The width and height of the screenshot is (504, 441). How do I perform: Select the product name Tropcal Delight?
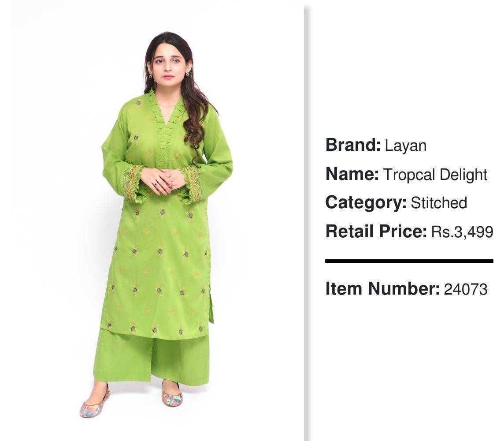coord(435,175)
